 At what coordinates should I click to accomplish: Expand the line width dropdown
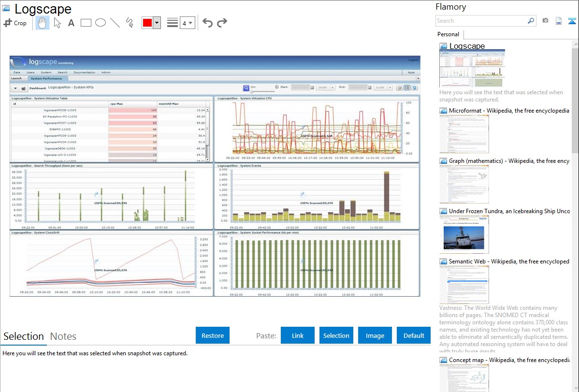[x=190, y=23]
